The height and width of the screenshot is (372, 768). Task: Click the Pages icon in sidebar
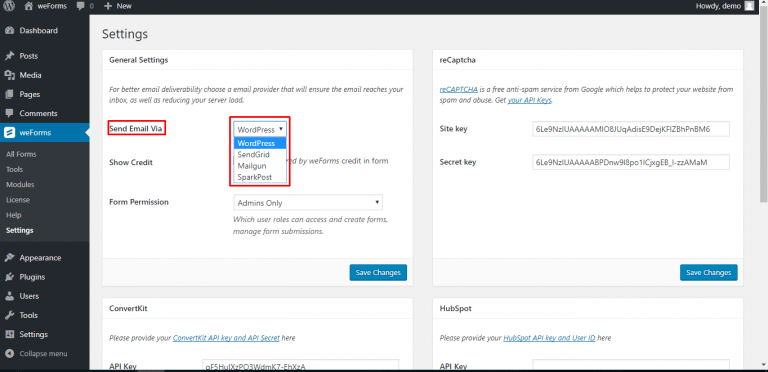(x=9, y=94)
